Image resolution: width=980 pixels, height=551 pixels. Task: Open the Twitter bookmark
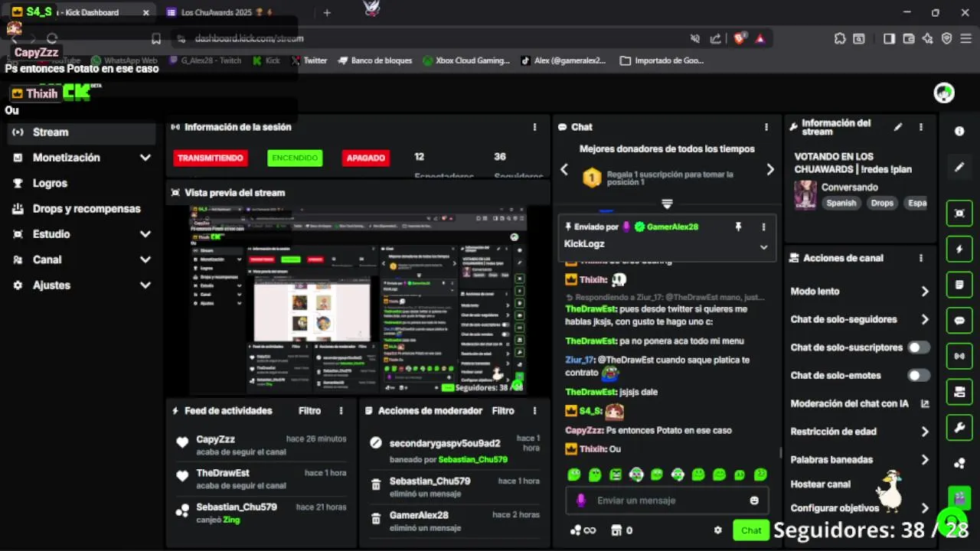click(x=309, y=60)
